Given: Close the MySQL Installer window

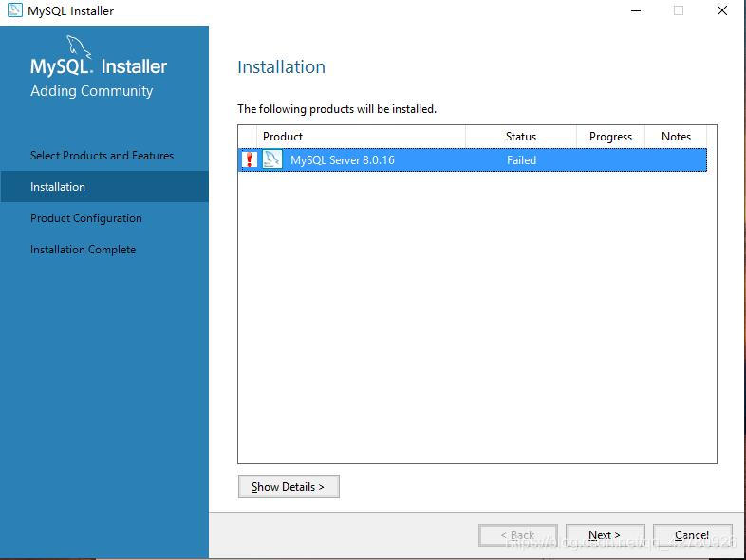Looking at the screenshot, I should point(721,10).
